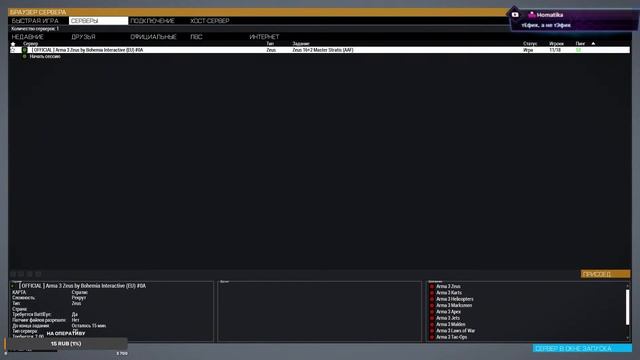This screenshot has width=640, height=360.
Task: Select Arma 3 Karts in the DLC list
Action: (x=449, y=293)
